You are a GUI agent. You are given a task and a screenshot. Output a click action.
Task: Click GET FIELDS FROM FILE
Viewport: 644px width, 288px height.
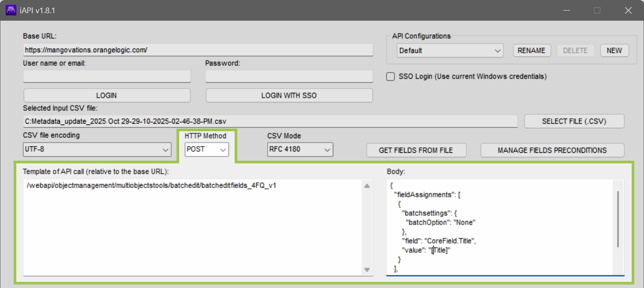click(x=416, y=150)
